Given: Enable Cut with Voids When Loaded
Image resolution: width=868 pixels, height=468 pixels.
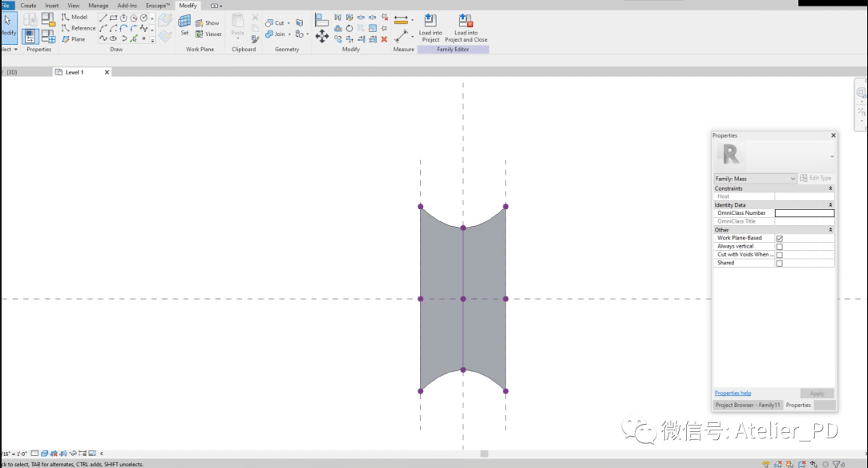Looking at the screenshot, I should (x=779, y=255).
